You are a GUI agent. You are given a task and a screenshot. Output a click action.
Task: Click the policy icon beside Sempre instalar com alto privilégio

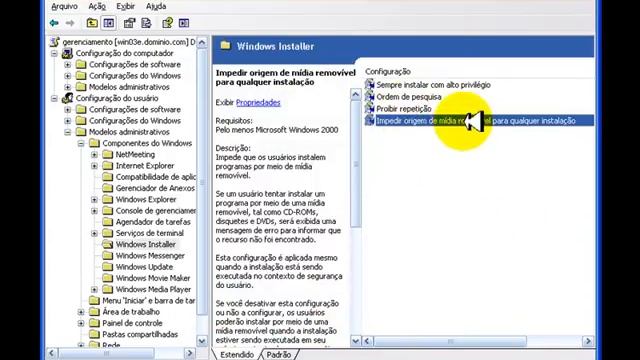point(370,84)
